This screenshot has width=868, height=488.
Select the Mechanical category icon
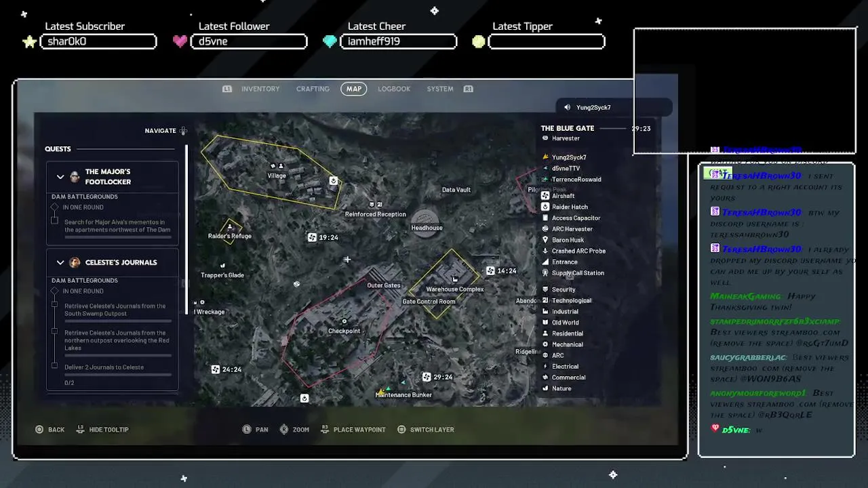click(x=545, y=344)
